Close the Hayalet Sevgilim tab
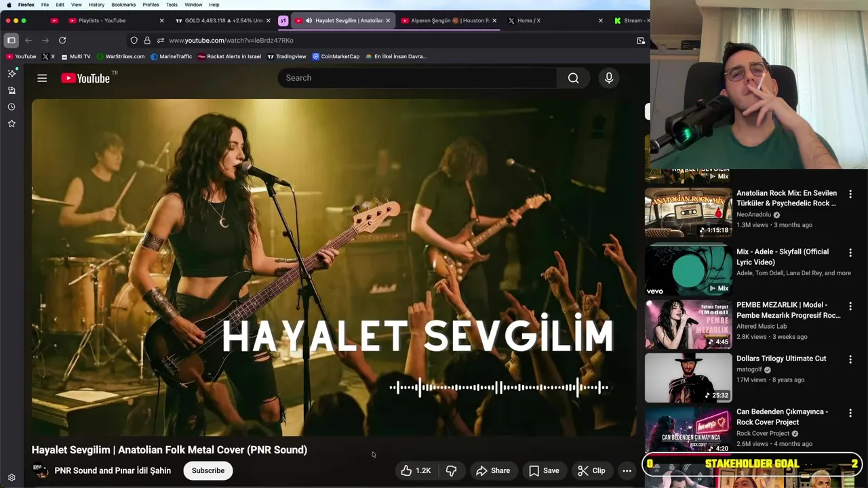 (x=388, y=20)
